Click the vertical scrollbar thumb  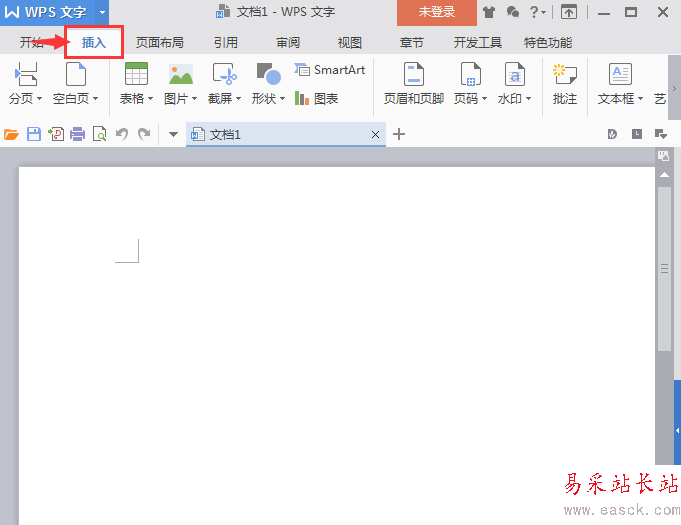[x=664, y=269]
